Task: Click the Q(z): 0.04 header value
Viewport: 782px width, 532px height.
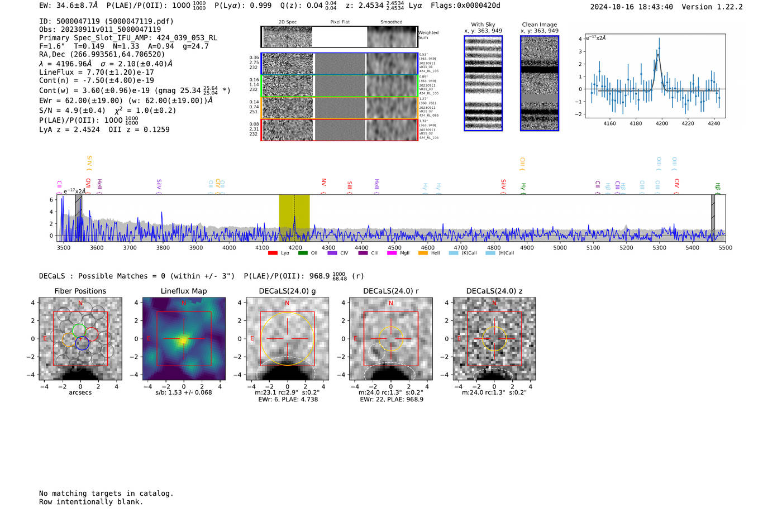Action: pyautogui.click(x=309, y=6)
